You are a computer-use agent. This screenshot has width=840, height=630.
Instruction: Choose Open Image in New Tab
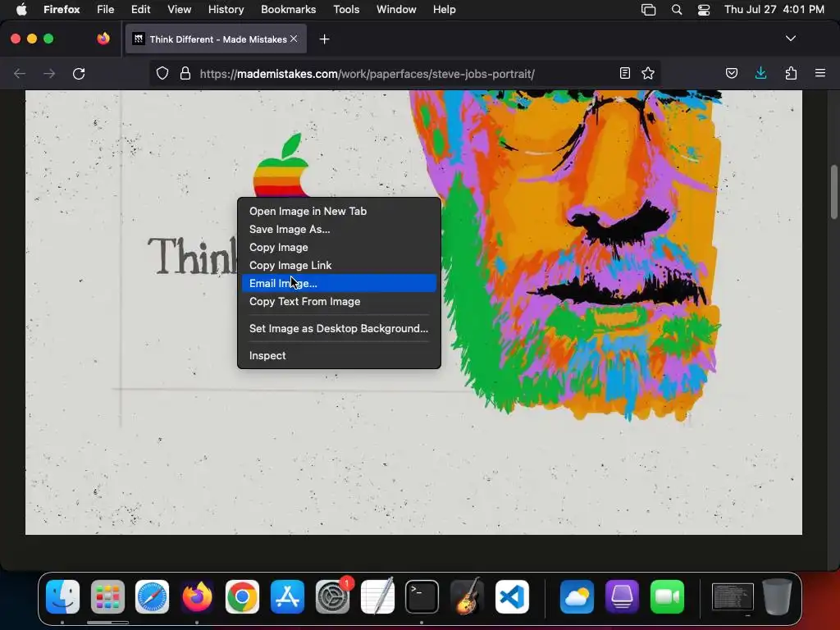(339, 211)
